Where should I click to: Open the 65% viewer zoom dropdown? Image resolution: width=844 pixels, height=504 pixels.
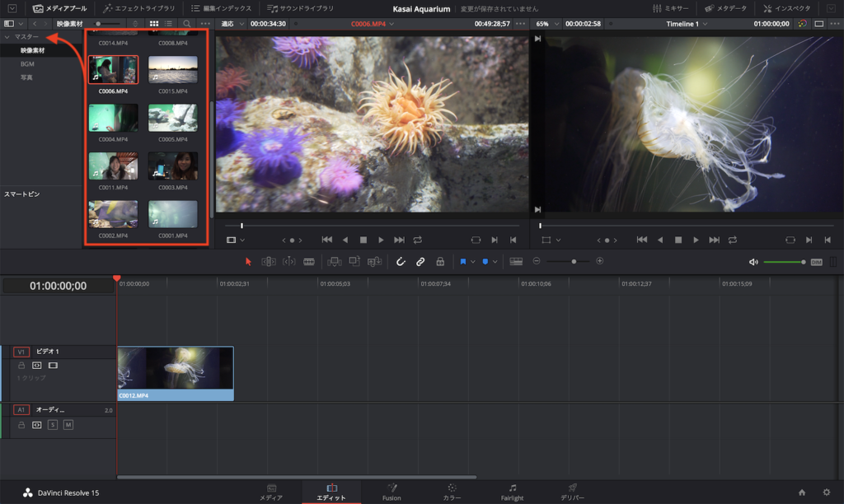548,24
